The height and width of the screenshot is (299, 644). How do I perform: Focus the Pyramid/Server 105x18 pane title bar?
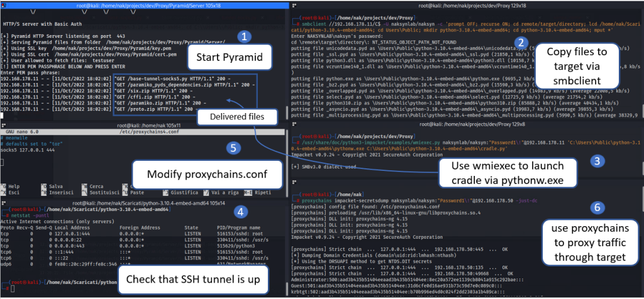point(144,6)
